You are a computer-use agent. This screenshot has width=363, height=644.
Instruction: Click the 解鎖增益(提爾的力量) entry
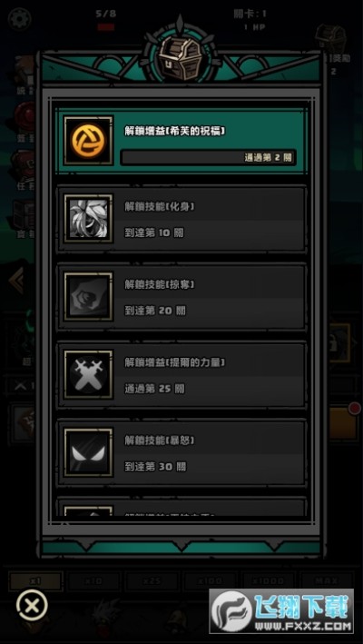[181, 374]
